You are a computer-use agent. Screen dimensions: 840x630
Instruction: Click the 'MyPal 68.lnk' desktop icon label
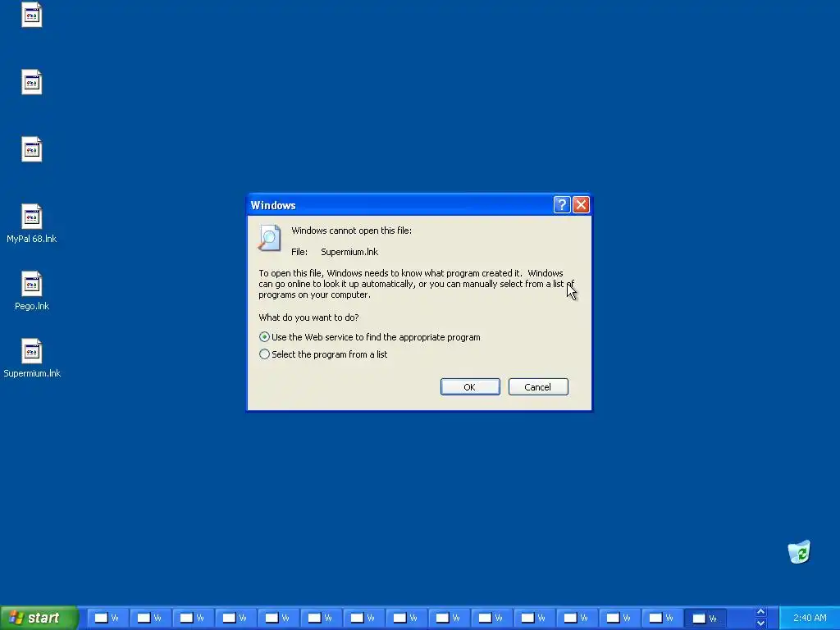32,239
